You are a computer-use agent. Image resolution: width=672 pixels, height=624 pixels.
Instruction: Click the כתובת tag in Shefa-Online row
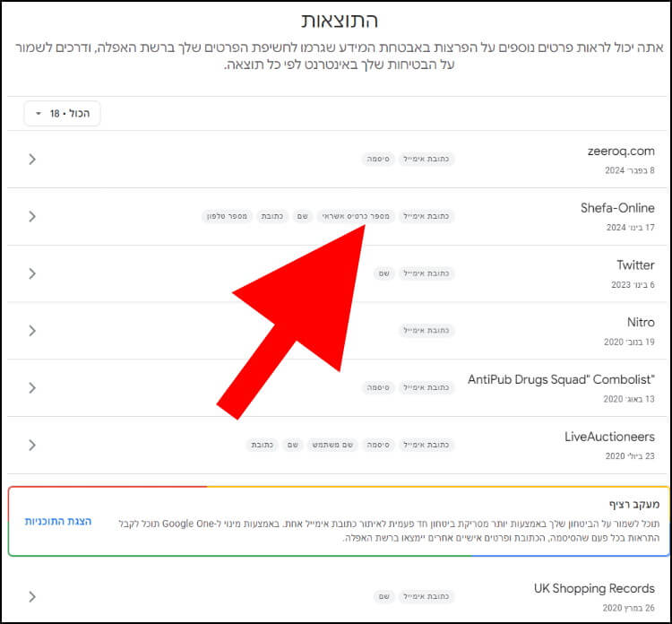click(x=272, y=216)
